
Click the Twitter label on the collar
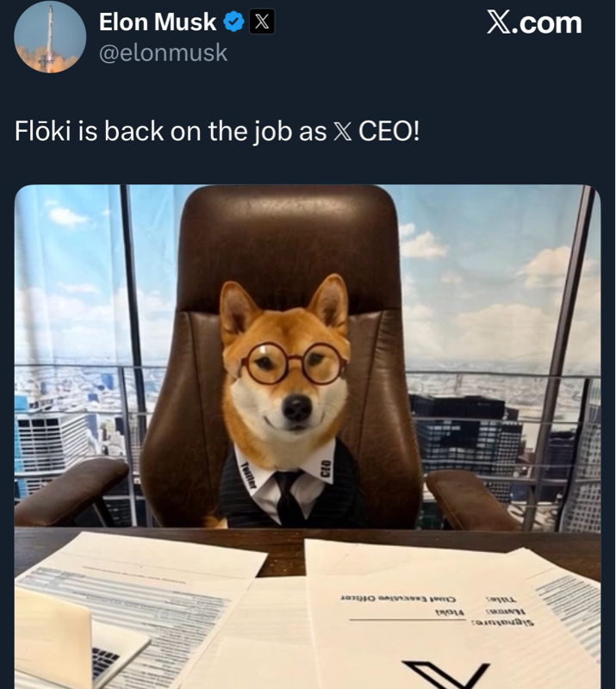249,476
